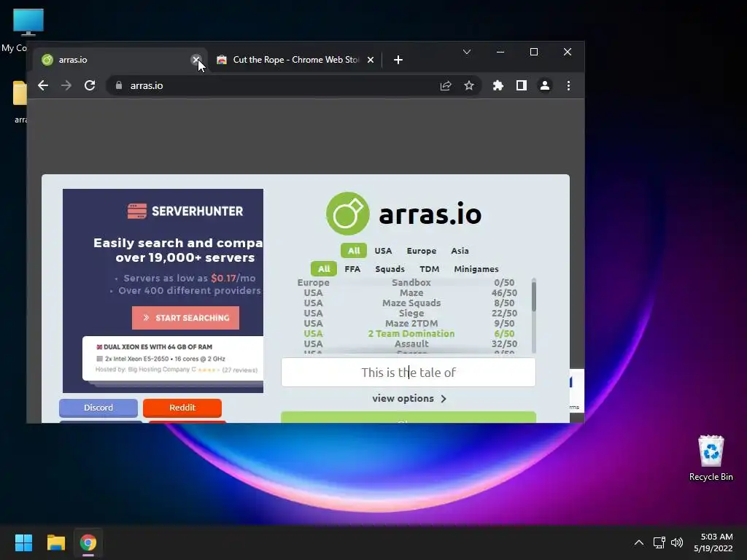Select the Europe Sandbox server row
747x560 pixels.
pyautogui.click(x=407, y=282)
